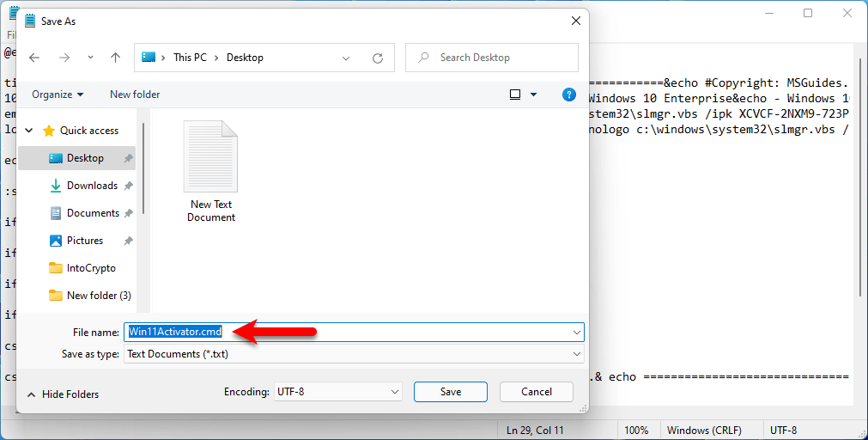Collapse the pane with Hide Folders
This screenshot has width=868, height=440.
pyautogui.click(x=64, y=394)
